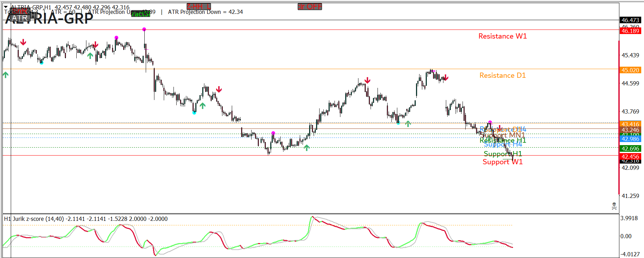Click the ALTRIA-GRP,H1 chart title text
The image size is (644, 258).
click(x=31, y=7)
